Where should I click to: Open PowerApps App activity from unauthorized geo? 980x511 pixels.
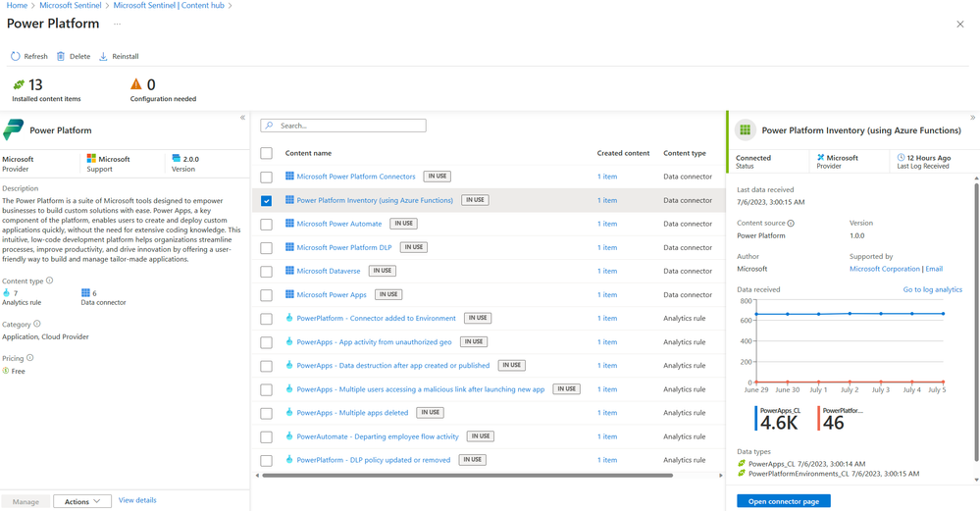tap(374, 341)
